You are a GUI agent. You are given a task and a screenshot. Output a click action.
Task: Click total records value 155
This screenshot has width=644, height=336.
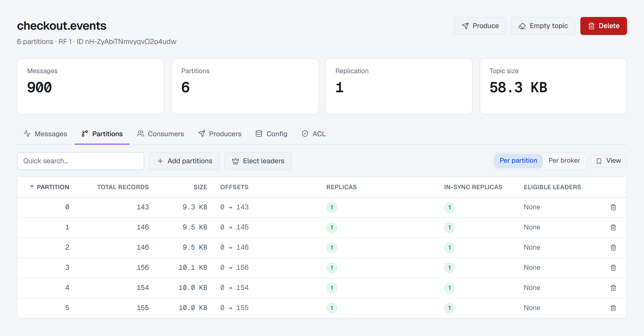(143, 308)
